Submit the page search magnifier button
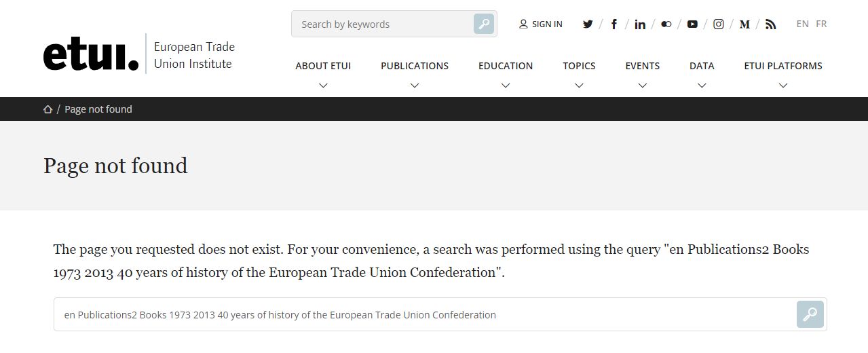 [810, 314]
